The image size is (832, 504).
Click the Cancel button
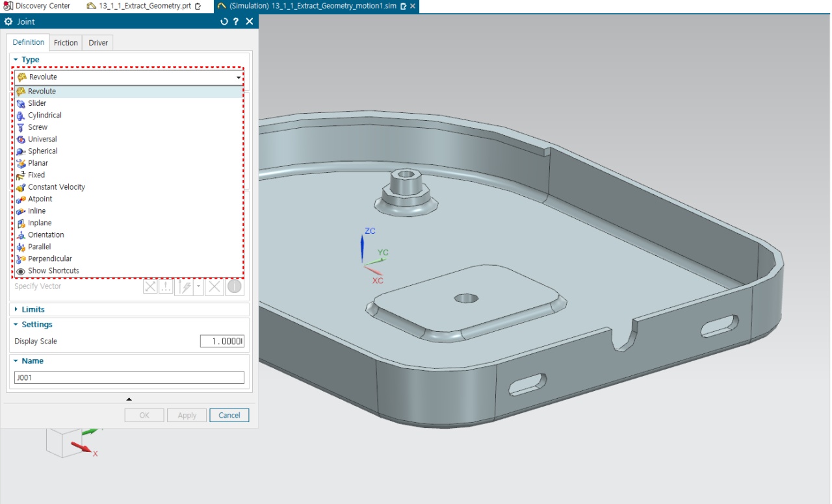[229, 416]
